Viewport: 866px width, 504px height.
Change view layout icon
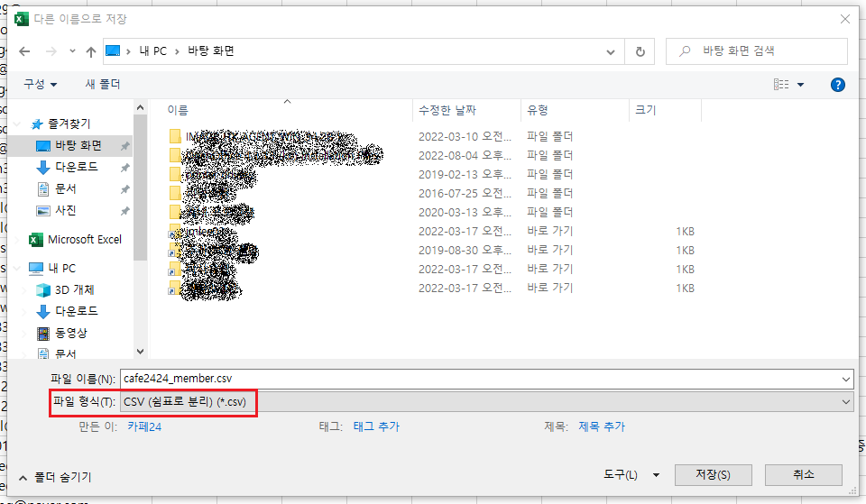[x=781, y=85]
